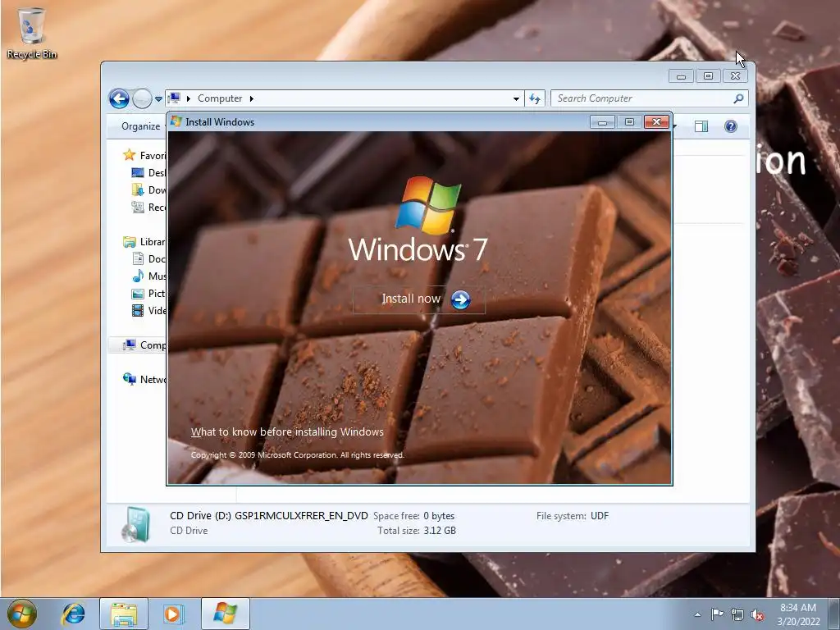Select Favorites star in the navigation pane
This screenshot has height=630, width=840.
[x=129, y=155]
